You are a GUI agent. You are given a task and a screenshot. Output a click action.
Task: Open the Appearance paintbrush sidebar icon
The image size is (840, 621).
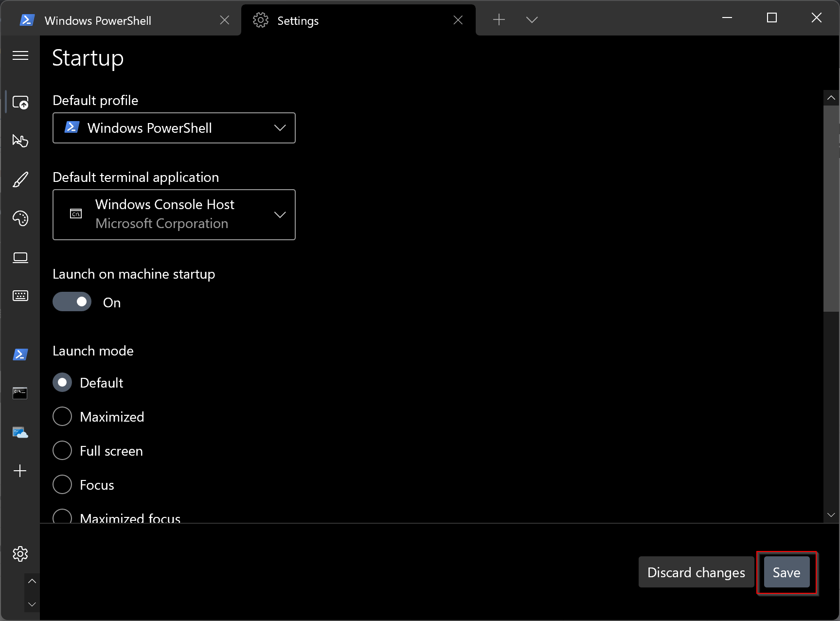point(20,179)
